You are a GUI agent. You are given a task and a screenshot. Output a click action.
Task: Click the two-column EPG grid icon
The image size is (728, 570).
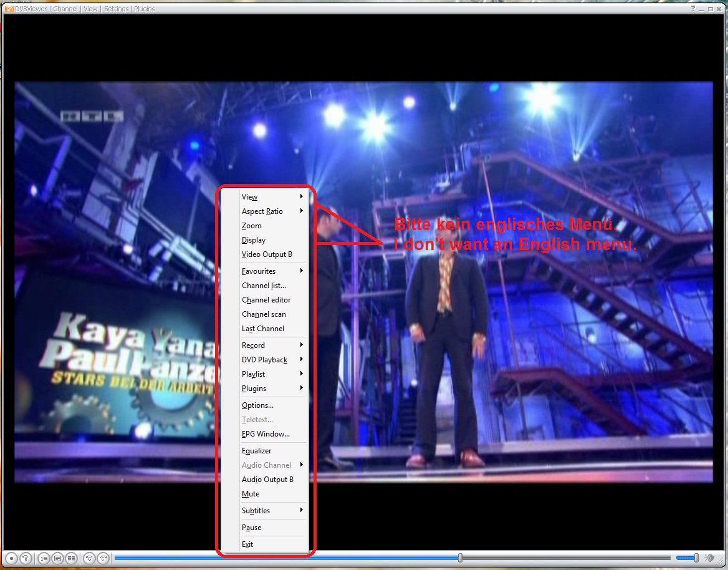coord(72,558)
